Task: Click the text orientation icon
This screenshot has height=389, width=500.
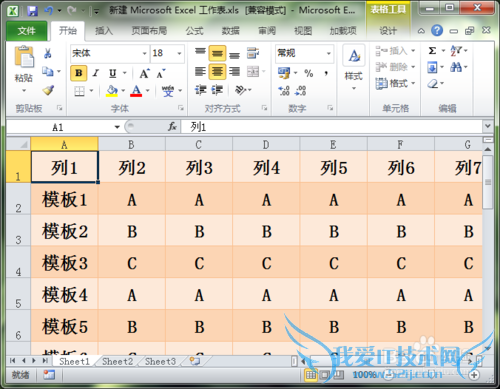Action: (241, 90)
